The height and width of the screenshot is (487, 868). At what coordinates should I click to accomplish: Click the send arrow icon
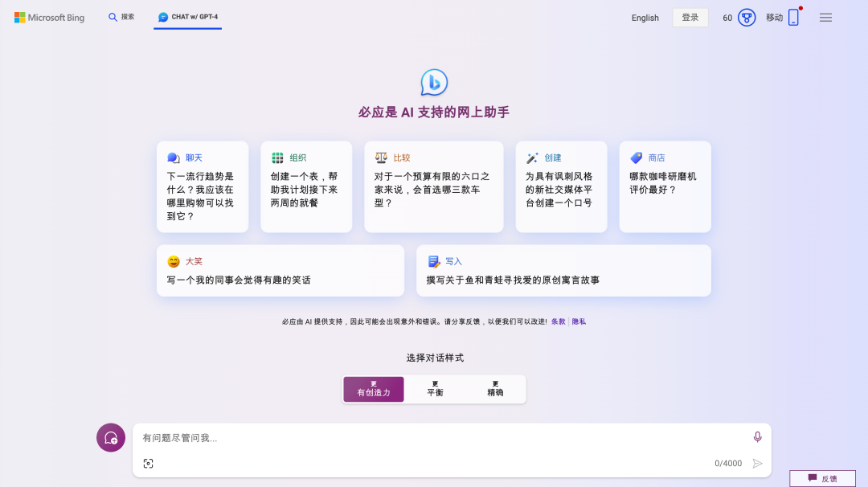coord(757,463)
